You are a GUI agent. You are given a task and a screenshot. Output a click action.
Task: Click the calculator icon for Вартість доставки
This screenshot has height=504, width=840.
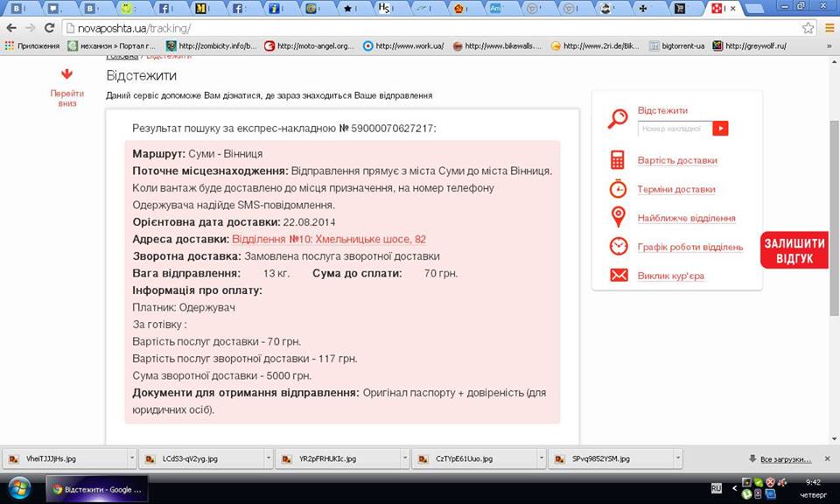tap(618, 159)
